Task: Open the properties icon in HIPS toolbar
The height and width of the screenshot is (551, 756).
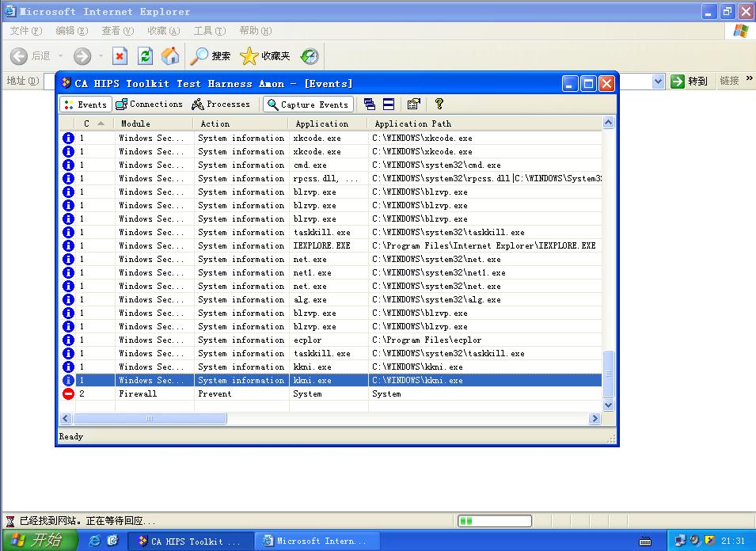Action: [413, 104]
